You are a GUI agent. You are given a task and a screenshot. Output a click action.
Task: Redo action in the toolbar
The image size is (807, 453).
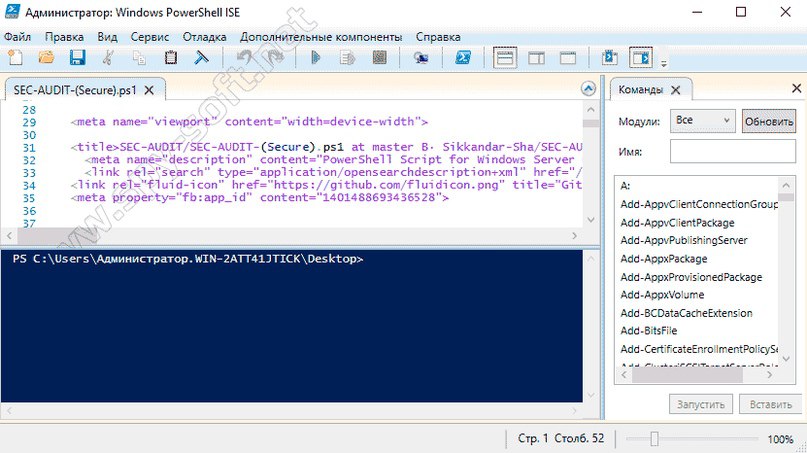pyautogui.click(x=275, y=57)
